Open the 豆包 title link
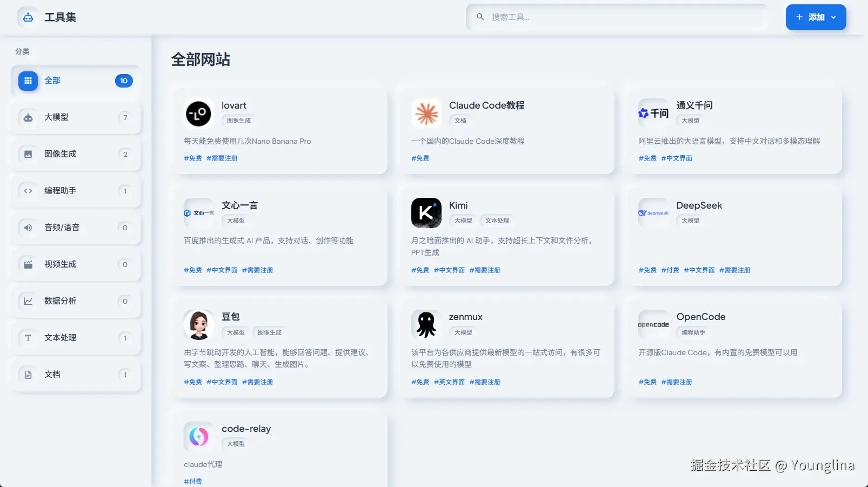 [x=231, y=317]
